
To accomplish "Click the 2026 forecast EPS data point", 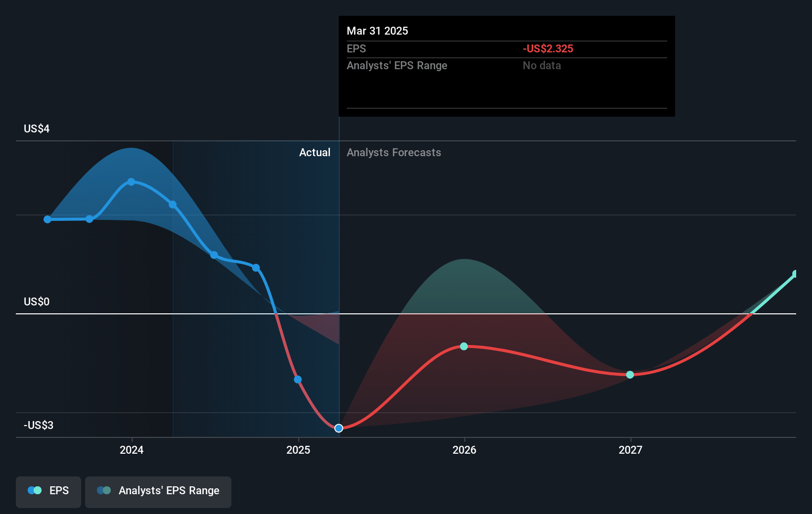I will (464, 346).
